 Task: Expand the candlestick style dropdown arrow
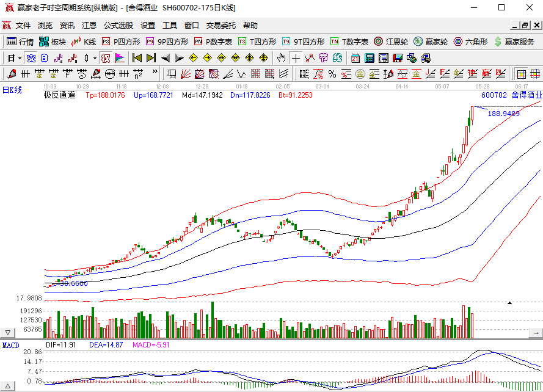click(x=95, y=58)
